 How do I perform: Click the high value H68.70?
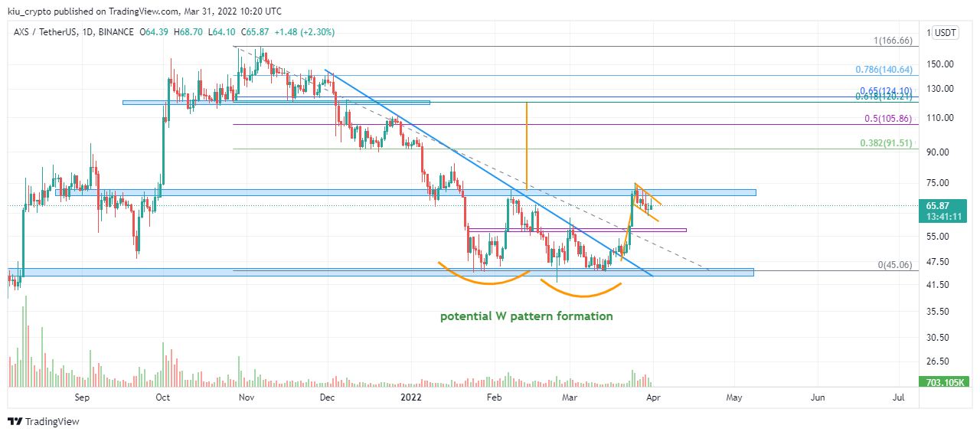[x=188, y=32]
